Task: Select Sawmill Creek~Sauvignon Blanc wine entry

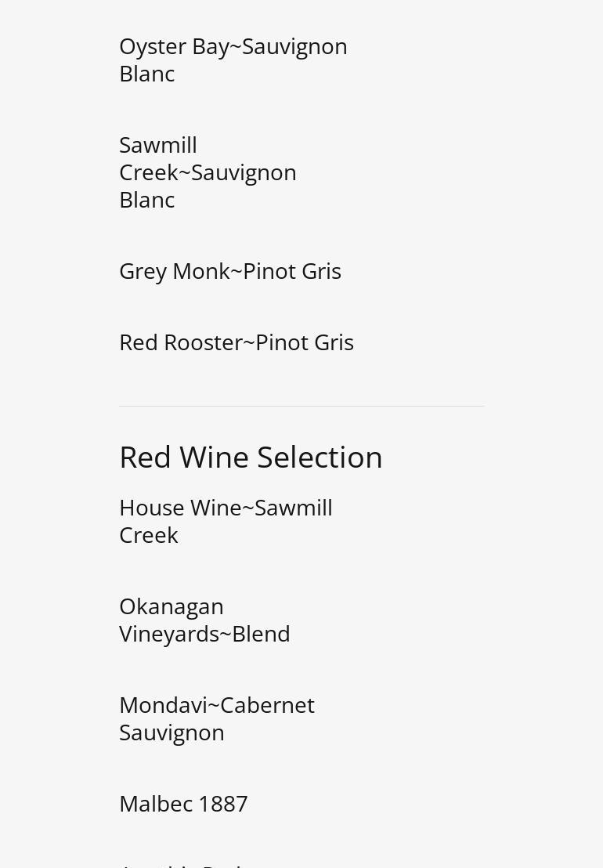Action: [x=208, y=172]
